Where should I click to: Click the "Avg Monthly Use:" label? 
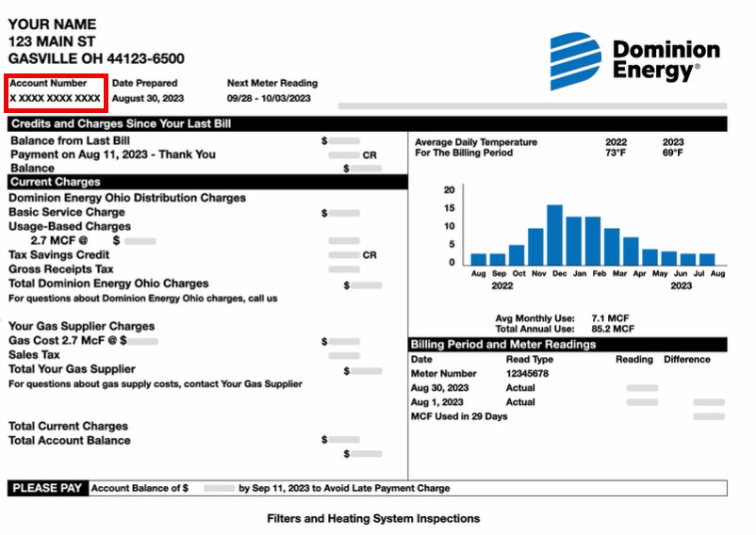[x=534, y=318]
